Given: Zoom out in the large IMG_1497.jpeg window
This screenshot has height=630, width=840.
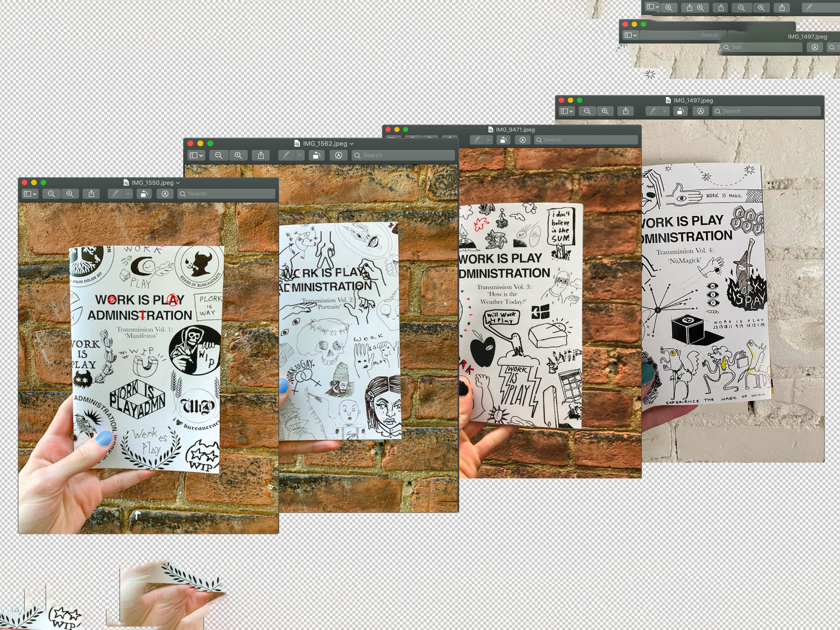Looking at the screenshot, I should pos(587,111).
